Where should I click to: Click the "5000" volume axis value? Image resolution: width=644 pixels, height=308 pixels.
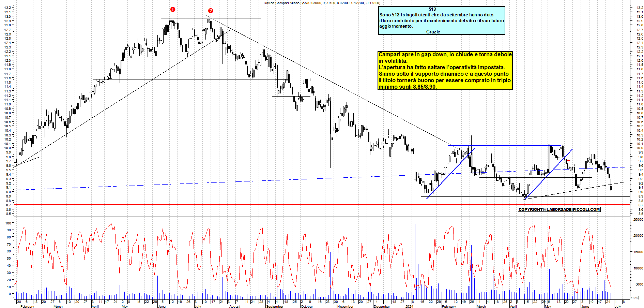tap(639, 284)
